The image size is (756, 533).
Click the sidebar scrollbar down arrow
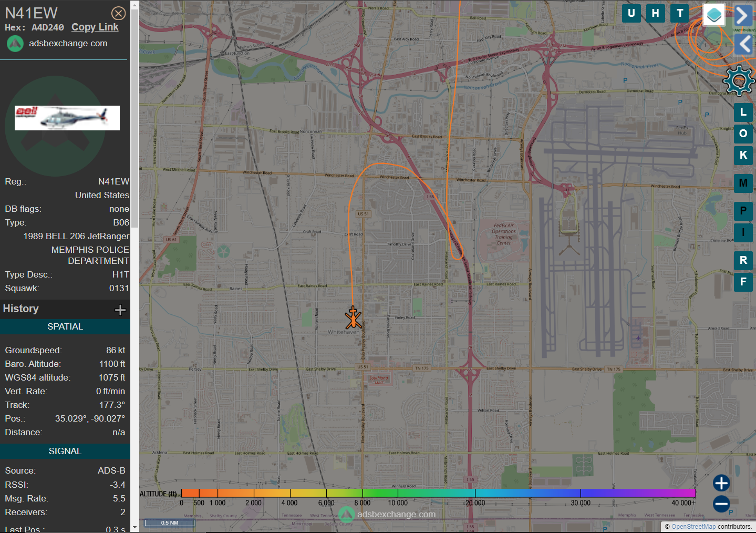(x=134, y=527)
